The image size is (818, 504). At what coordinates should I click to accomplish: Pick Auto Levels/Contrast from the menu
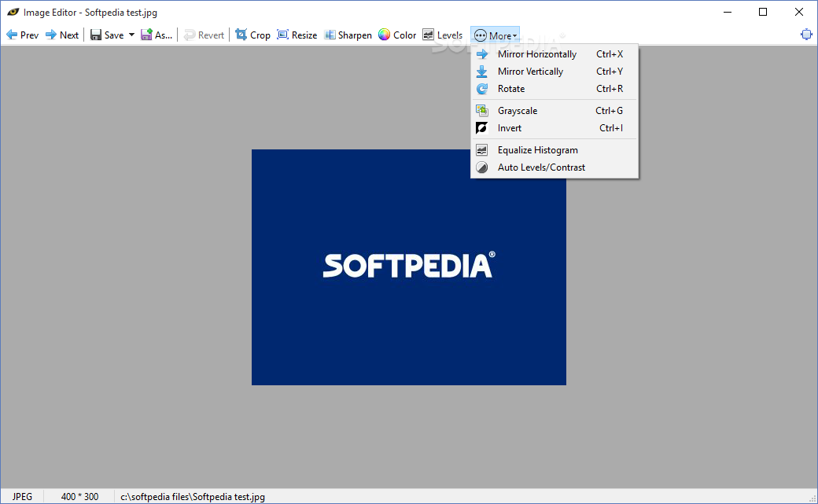pos(554,167)
